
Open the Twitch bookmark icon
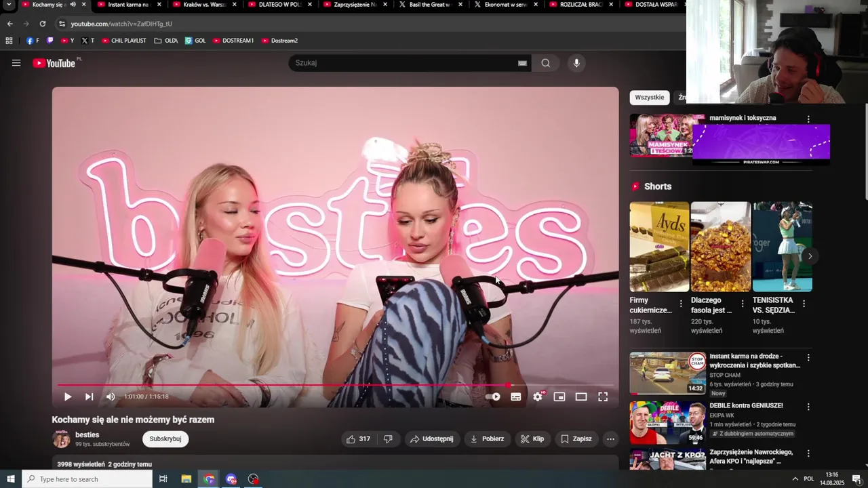tap(50, 41)
